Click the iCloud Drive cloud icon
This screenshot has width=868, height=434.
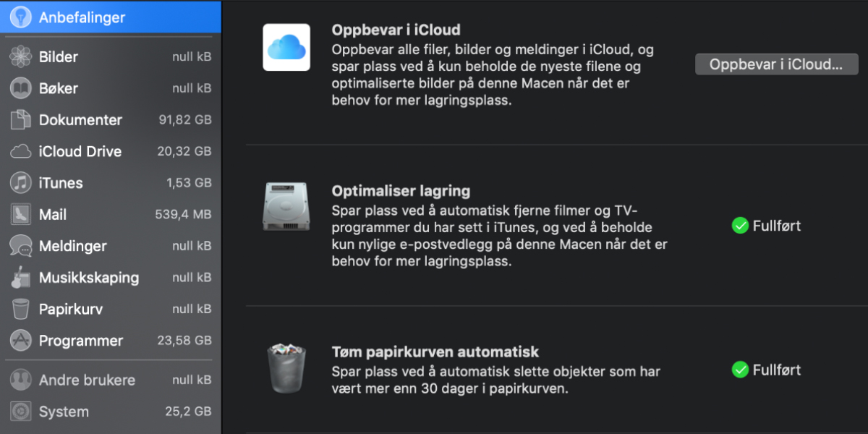(20, 151)
